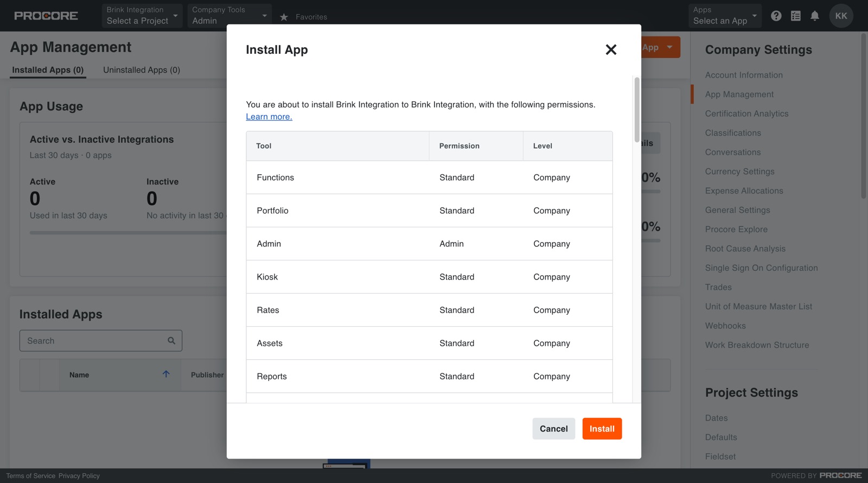Open Webhooks settings
Image resolution: width=868 pixels, height=483 pixels.
coord(725,326)
